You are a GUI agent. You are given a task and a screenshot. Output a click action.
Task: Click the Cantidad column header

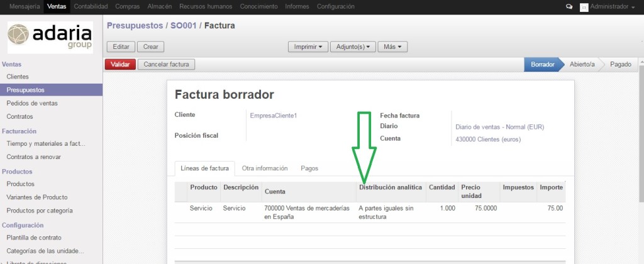[x=442, y=192]
